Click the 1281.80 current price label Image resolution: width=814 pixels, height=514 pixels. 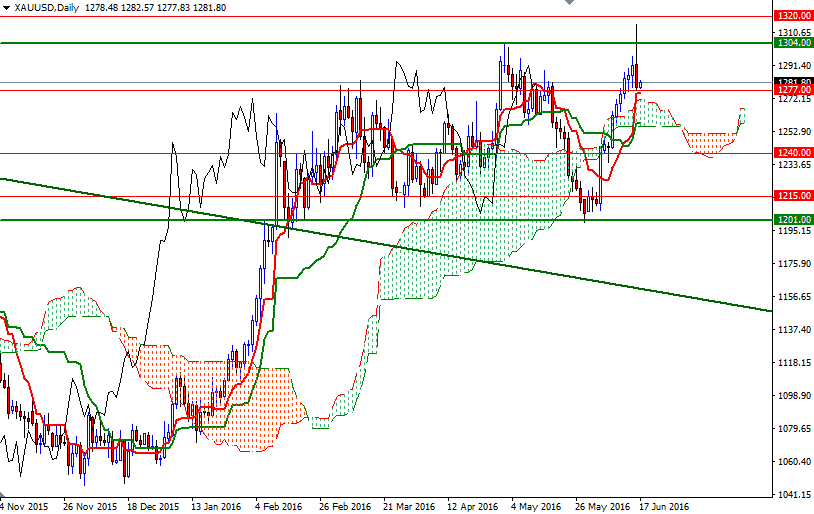coord(792,82)
